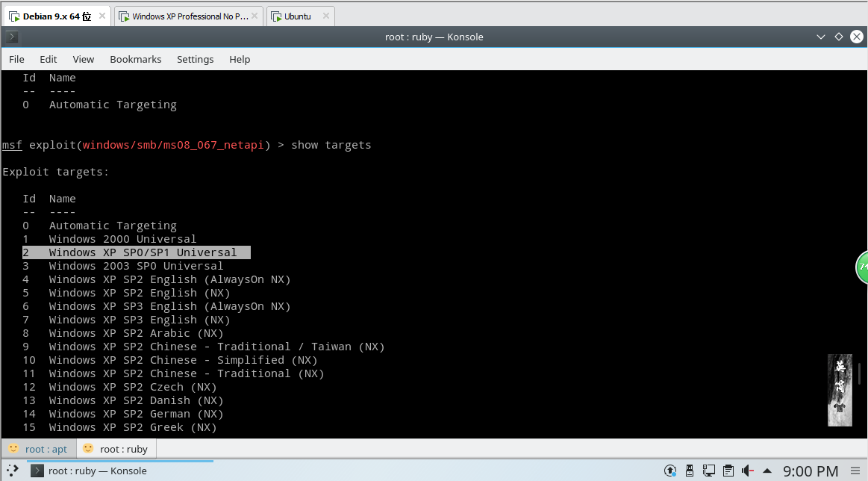Open the wired network tray icon

pos(709,471)
